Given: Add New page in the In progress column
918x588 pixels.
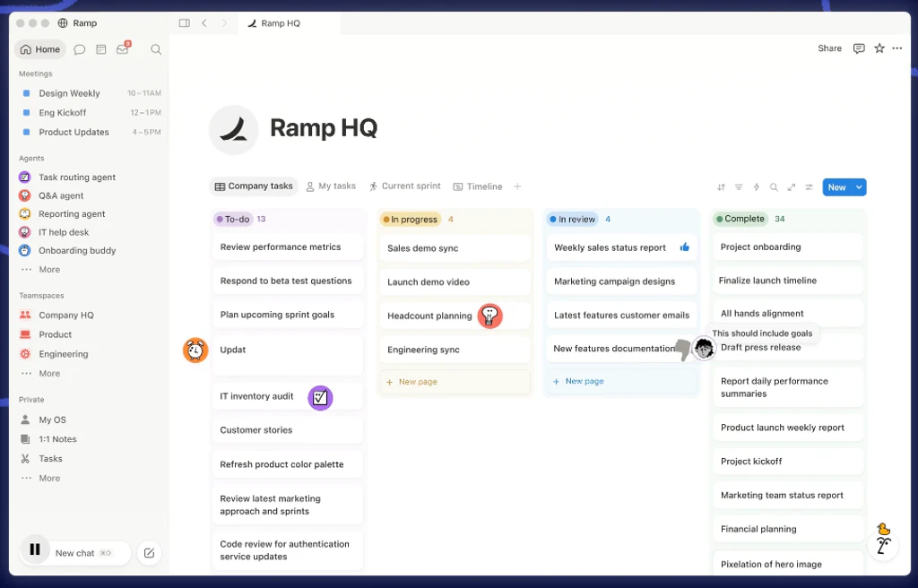Looking at the screenshot, I should click(455, 382).
